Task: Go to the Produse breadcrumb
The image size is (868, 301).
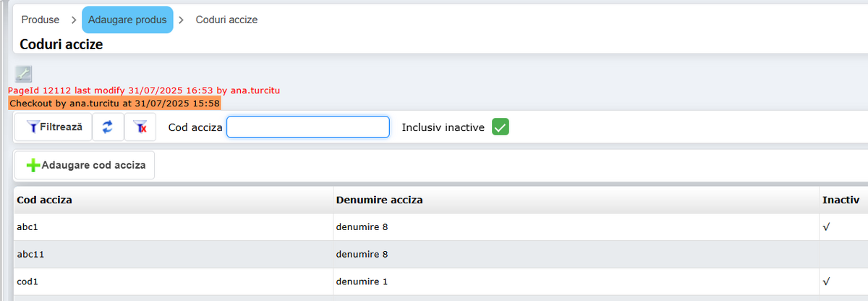Action: pos(41,20)
